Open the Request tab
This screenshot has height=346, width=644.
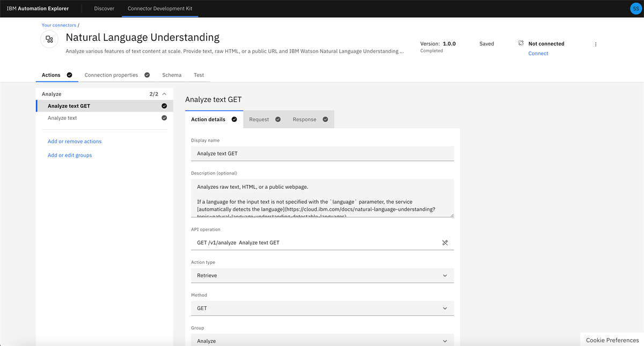coord(265,120)
